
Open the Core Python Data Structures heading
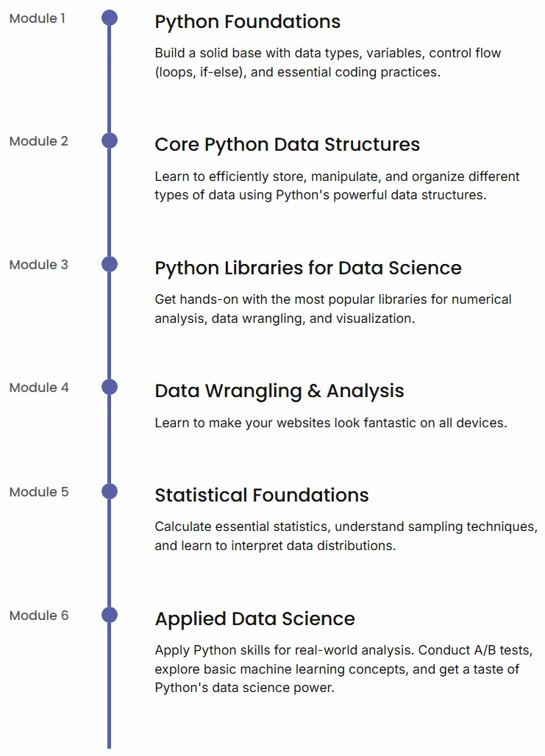tap(287, 145)
